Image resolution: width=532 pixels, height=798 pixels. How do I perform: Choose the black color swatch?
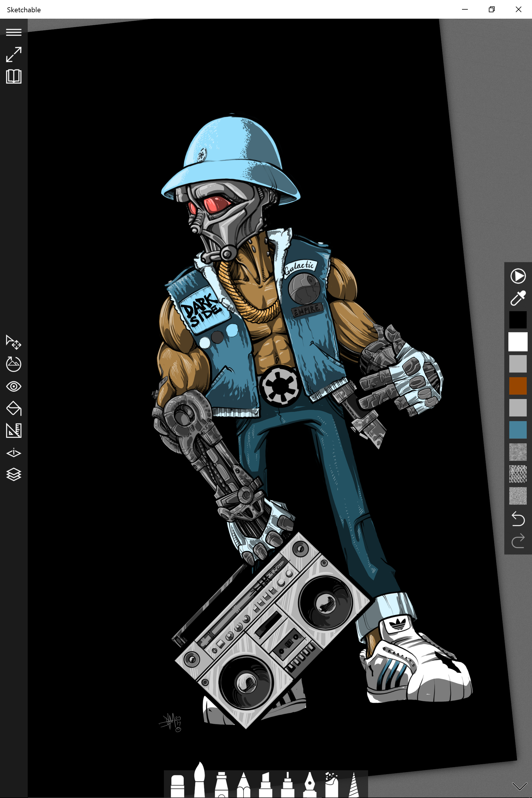(x=518, y=320)
